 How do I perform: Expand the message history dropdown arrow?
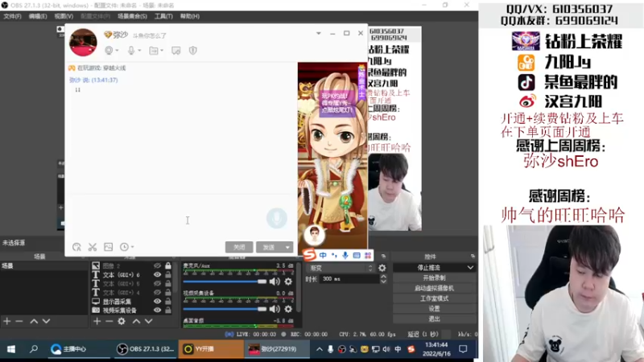[132, 247]
